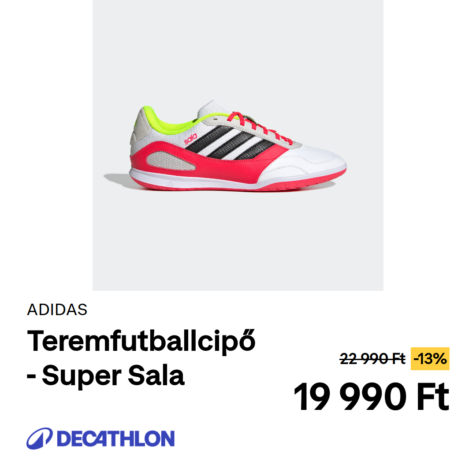Click the red 'sala' script on shoe
The image size is (476, 476).
pos(190,139)
